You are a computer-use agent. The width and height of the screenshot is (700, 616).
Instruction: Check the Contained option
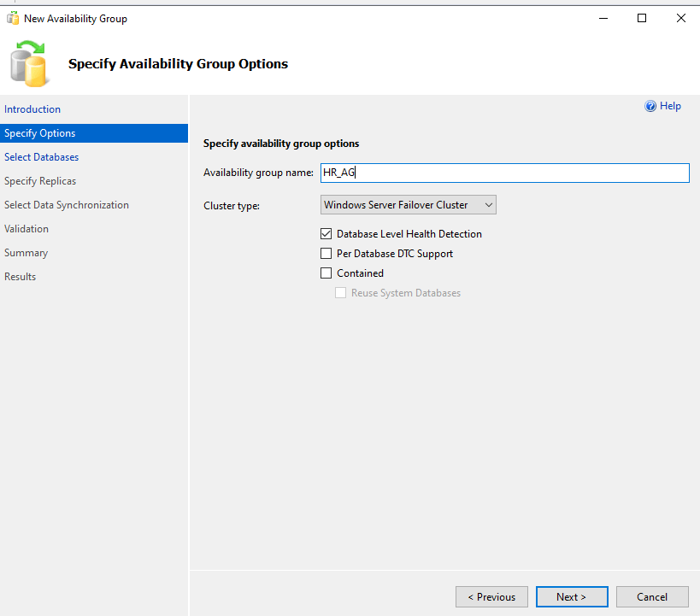(x=326, y=273)
